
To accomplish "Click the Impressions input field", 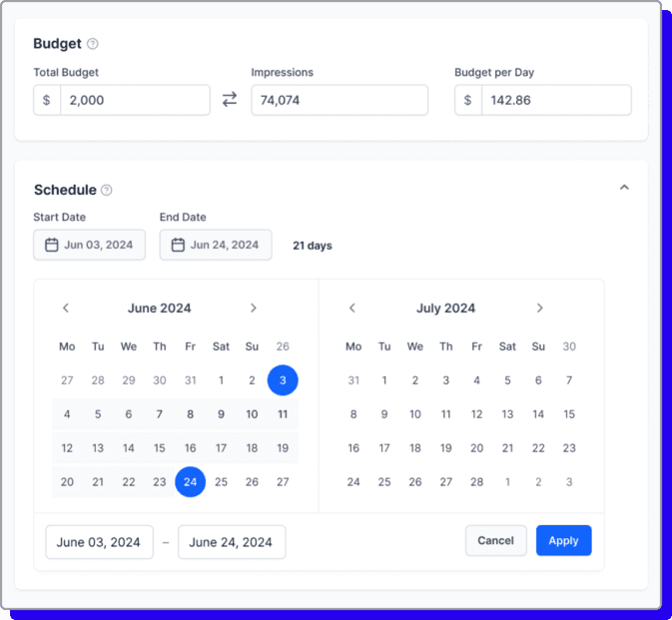I will coord(338,100).
